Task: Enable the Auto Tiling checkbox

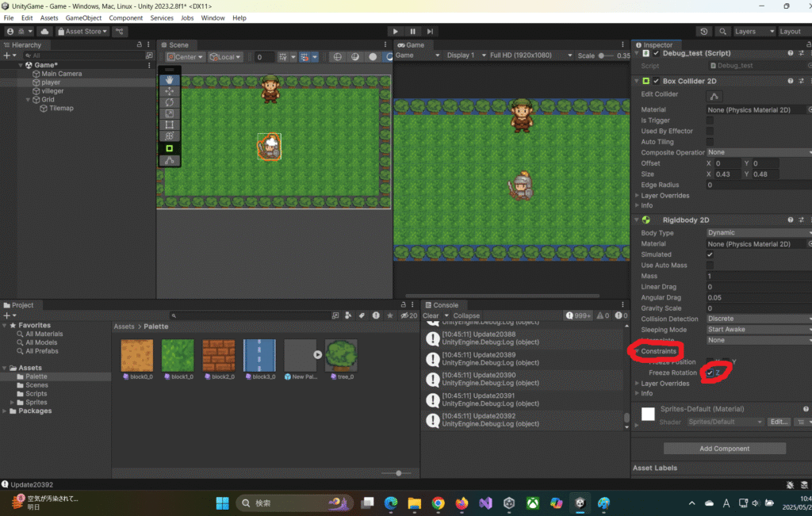Action: pos(710,142)
